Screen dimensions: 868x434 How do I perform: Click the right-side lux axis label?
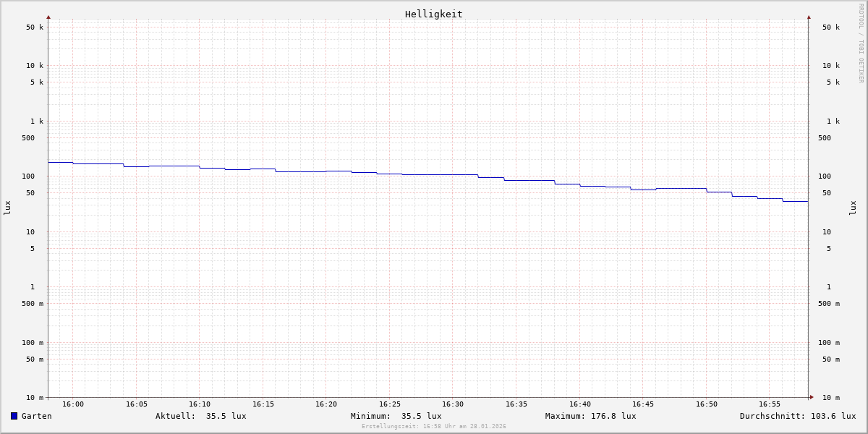(853, 208)
